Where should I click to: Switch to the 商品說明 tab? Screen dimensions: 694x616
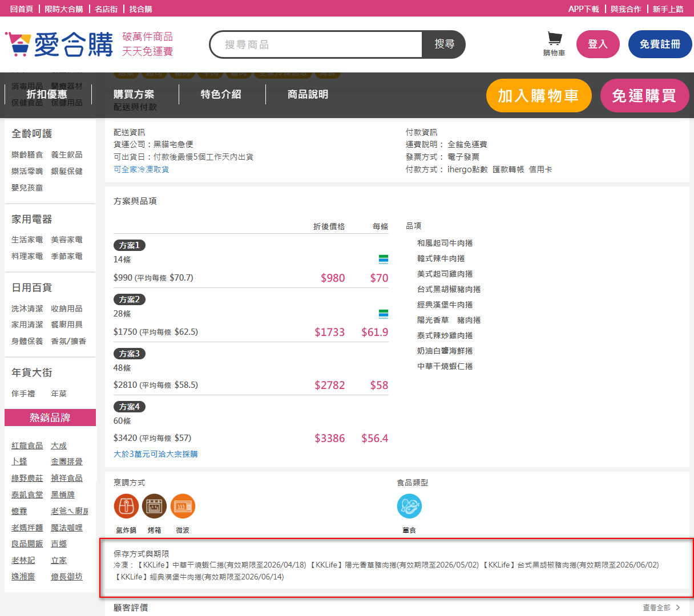(308, 94)
